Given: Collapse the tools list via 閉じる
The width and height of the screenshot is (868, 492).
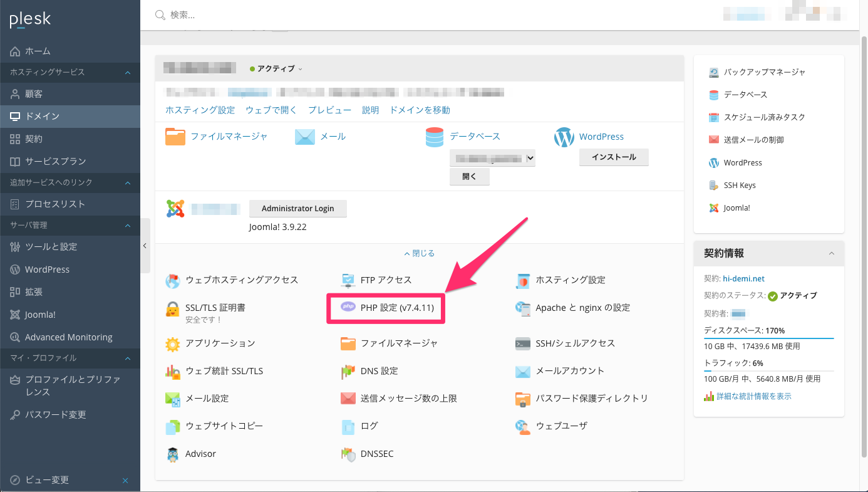Looking at the screenshot, I should coord(419,253).
